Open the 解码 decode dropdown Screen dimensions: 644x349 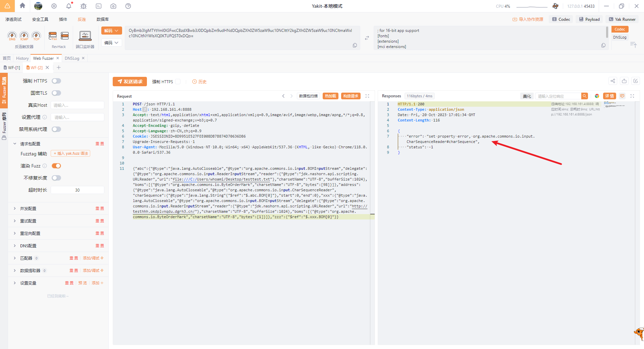111,31
